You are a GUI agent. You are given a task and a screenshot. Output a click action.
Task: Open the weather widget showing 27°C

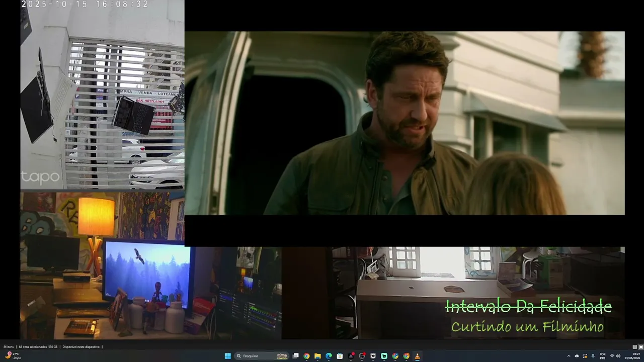[13, 356]
